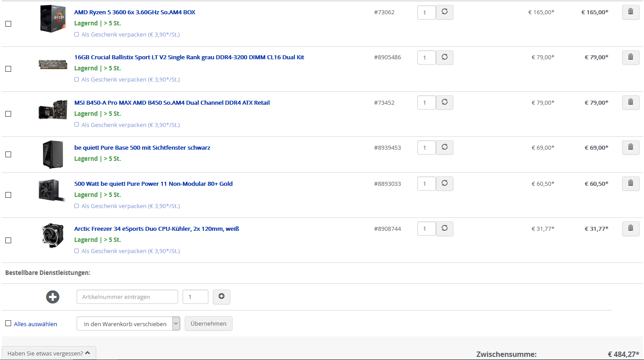Open be quiet! Pure Base 500 product link

[x=142, y=147]
